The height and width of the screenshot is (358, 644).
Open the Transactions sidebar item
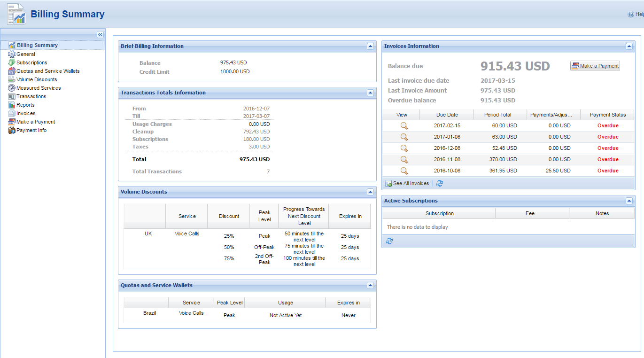coord(31,96)
